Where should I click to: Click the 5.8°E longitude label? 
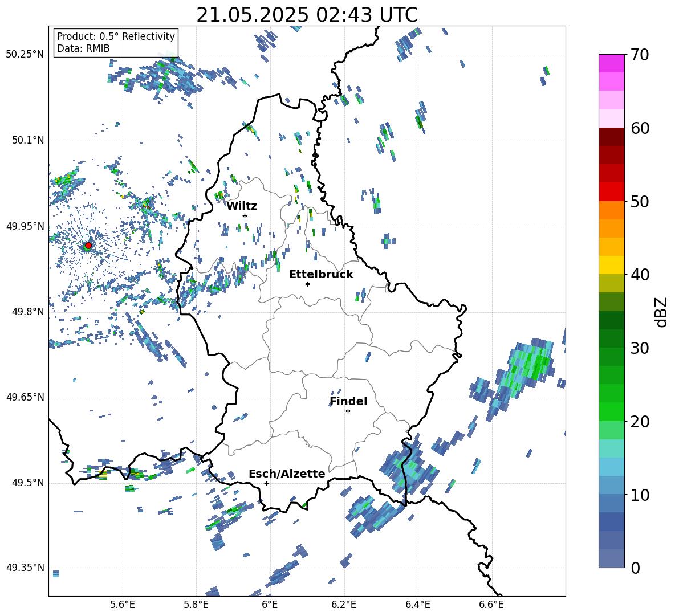pos(196,605)
